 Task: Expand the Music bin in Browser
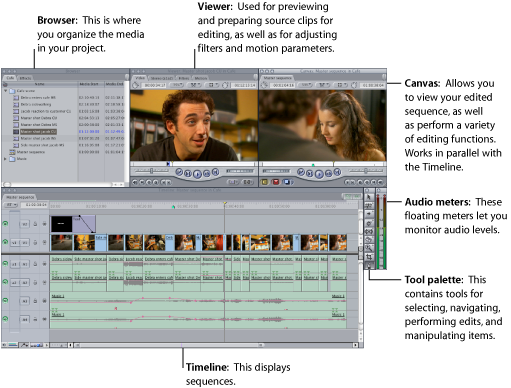point(5,159)
